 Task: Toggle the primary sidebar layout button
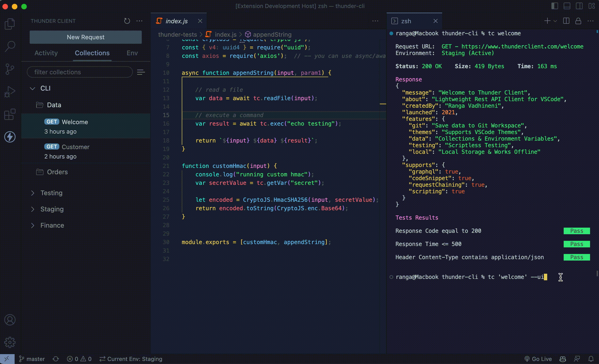click(x=554, y=6)
